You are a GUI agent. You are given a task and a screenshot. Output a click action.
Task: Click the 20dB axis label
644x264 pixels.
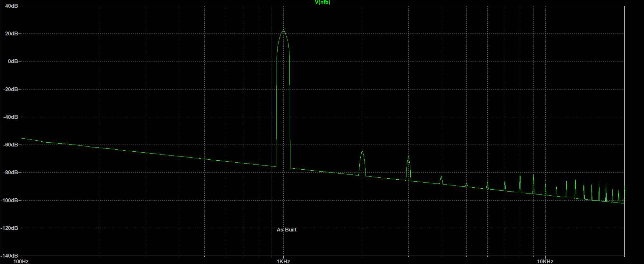coord(11,33)
